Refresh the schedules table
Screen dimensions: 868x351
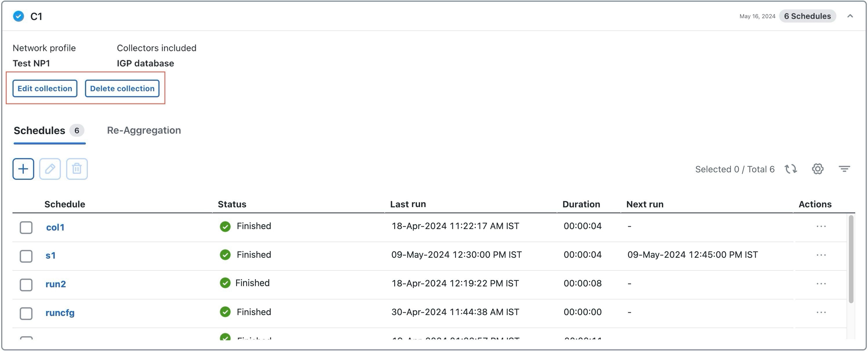coord(791,169)
